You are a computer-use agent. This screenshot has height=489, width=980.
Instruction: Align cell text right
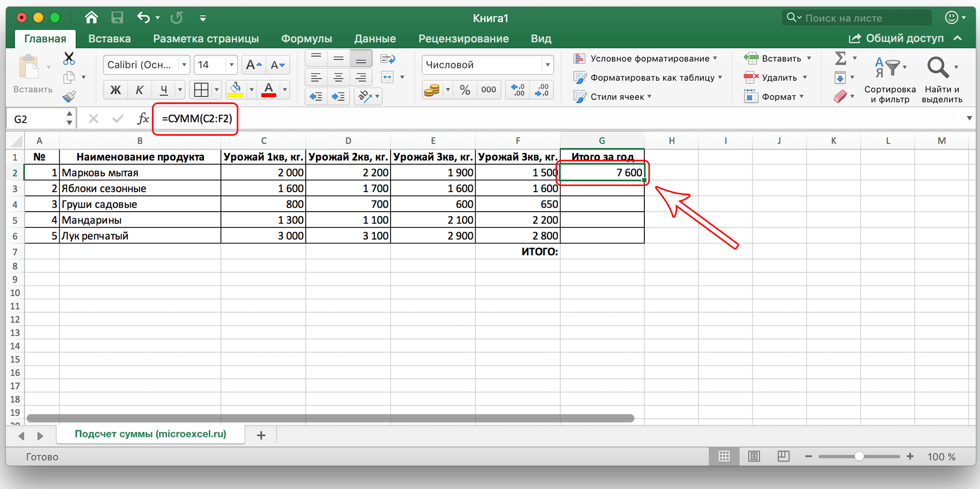[x=361, y=77]
